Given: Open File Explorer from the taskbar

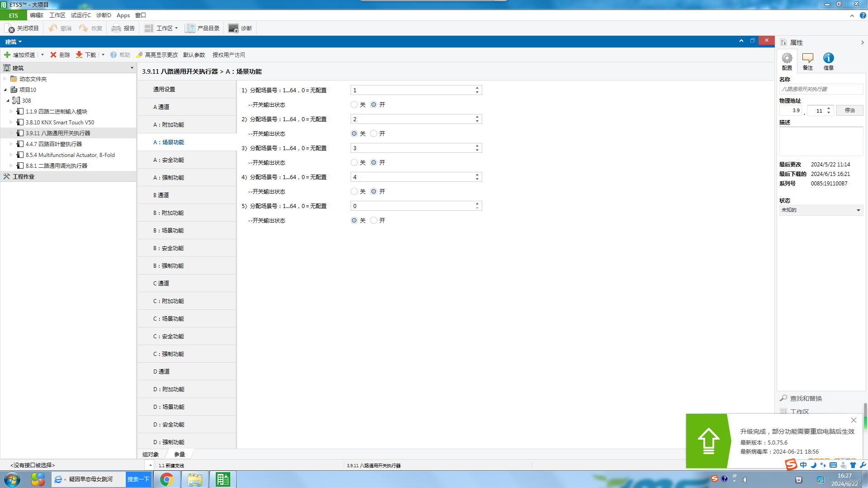Looking at the screenshot, I should coord(195,479).
